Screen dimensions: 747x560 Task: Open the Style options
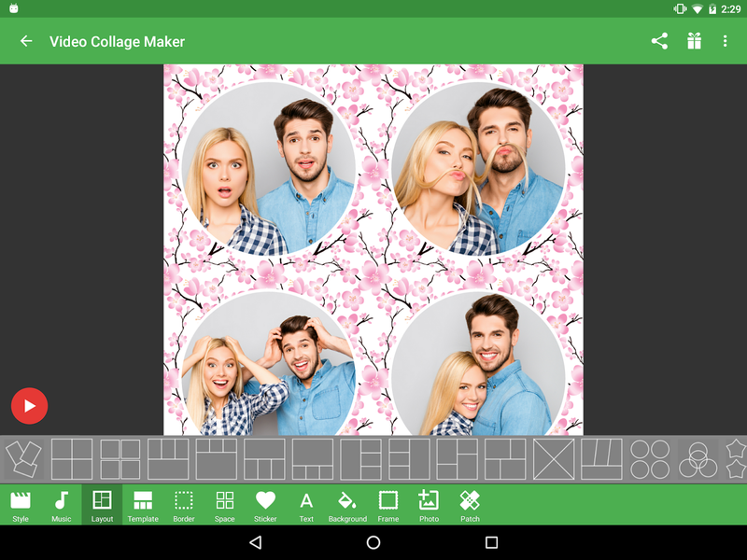click(21, 504)
